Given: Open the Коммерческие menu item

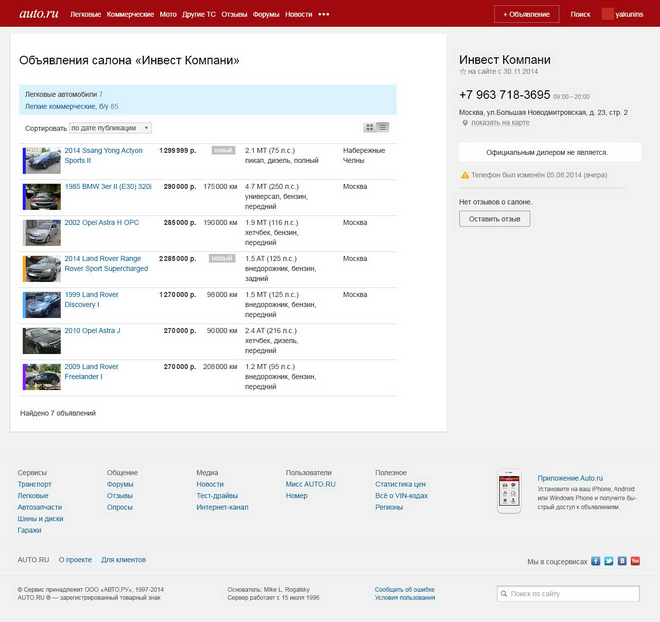Looking at the screenshot, I should 130,14.
